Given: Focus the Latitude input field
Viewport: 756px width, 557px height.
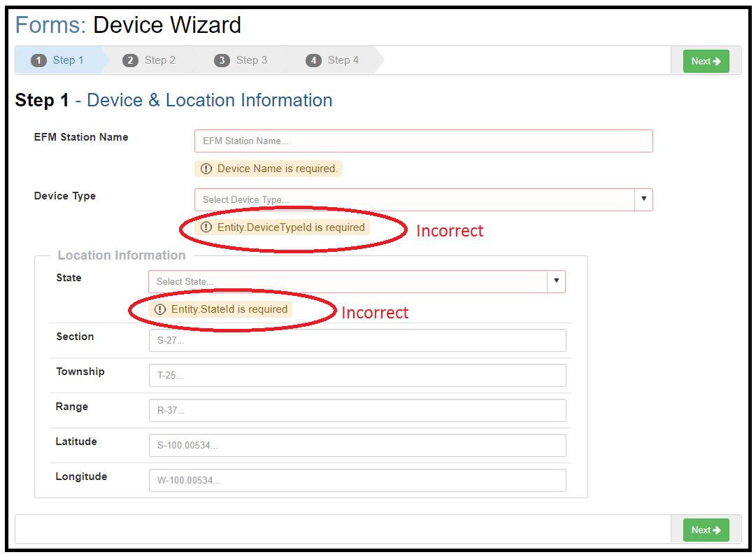Looking at the screenshot, I should pos(357,445).
